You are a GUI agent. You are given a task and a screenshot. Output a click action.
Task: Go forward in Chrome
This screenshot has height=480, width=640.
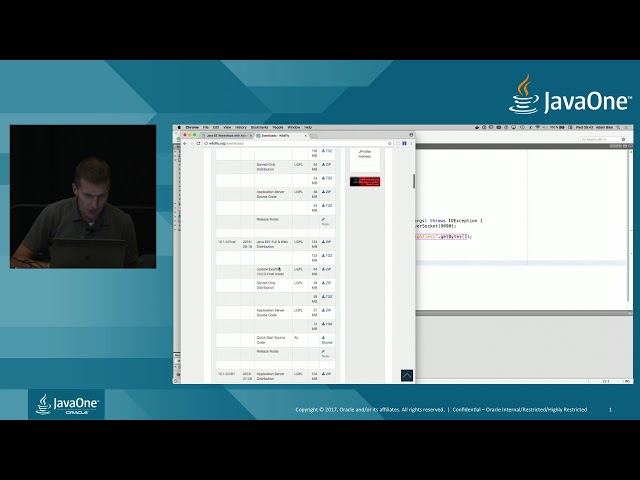coord(191,143)
